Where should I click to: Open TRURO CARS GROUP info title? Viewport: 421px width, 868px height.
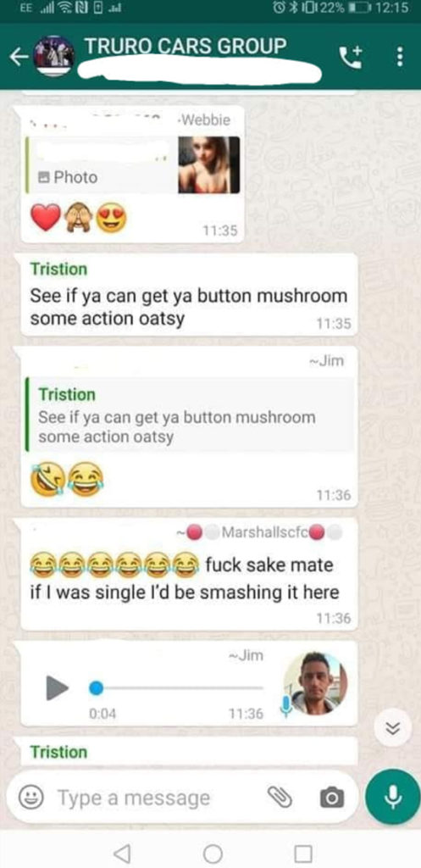coord(186,46)
